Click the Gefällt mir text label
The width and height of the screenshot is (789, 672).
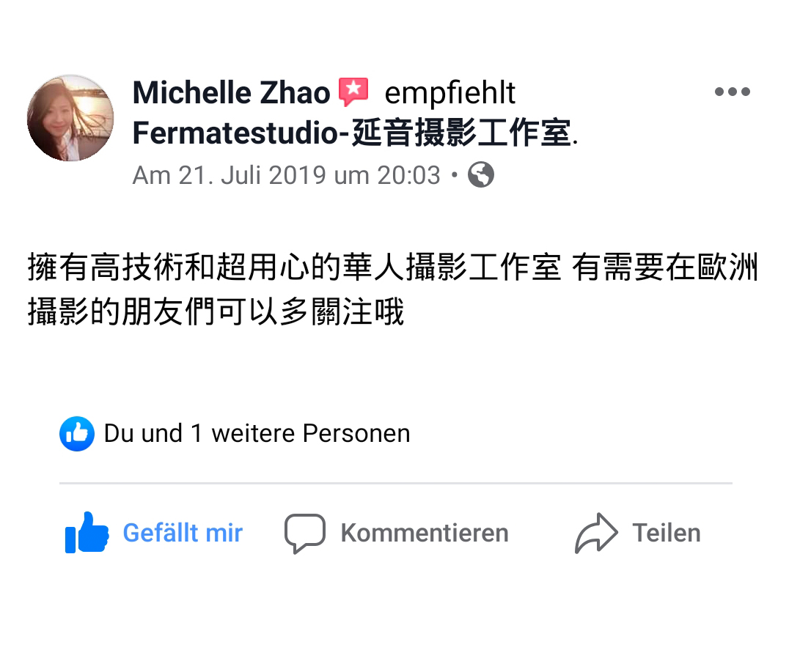point(183,533)
